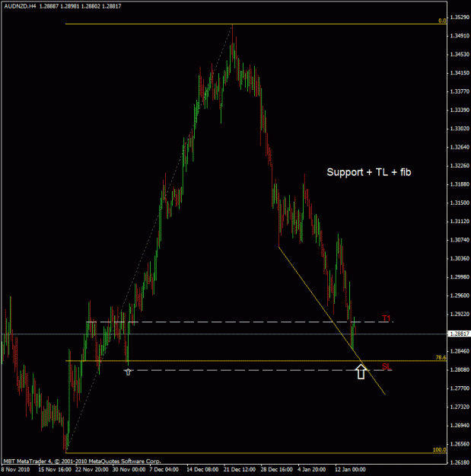
Task: Select the dashed horizontal T1 line
Action: [x=240, y=322]
